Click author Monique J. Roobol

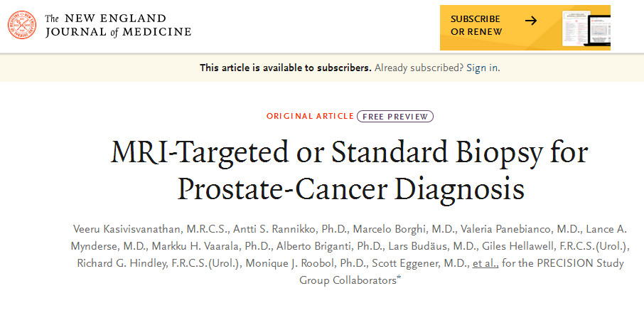(316, 263)
